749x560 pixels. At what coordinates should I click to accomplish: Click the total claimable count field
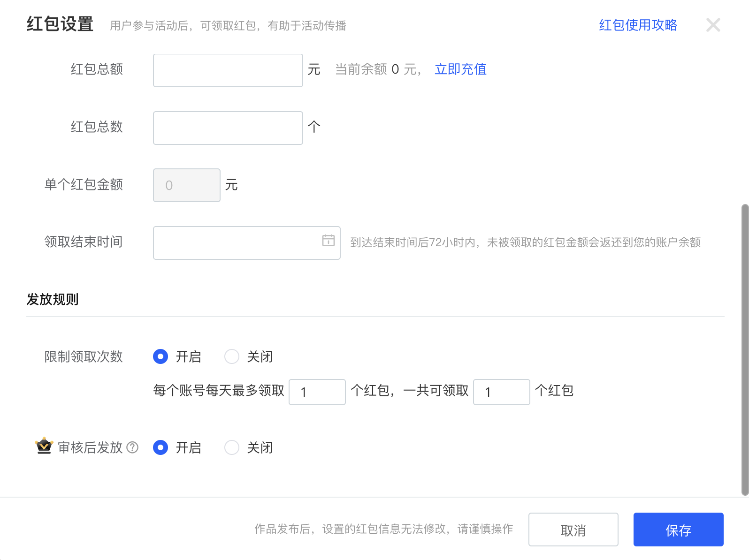tap(501, 392)
